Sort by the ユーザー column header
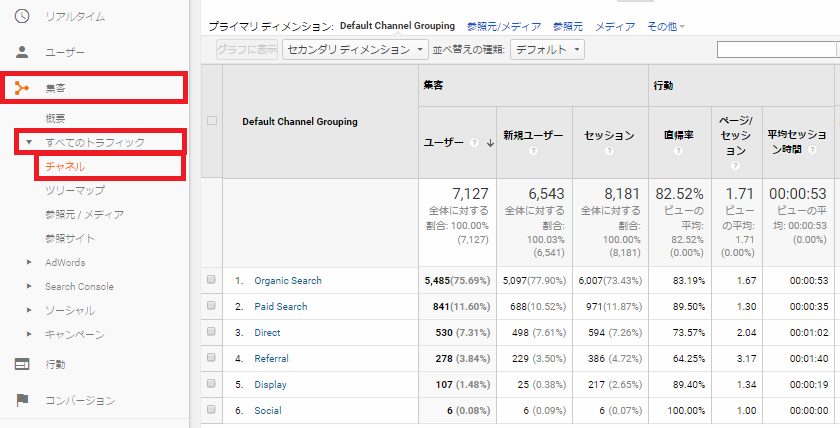This screenshot has height=428, width=840. (444, 142)
